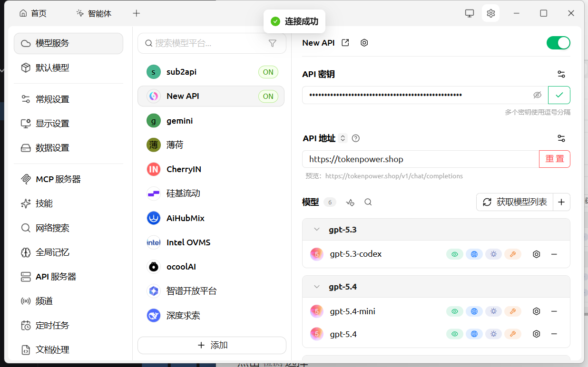588x367 pixels.
Task: Open 默认模型 settings section
Action: (69, 68)
